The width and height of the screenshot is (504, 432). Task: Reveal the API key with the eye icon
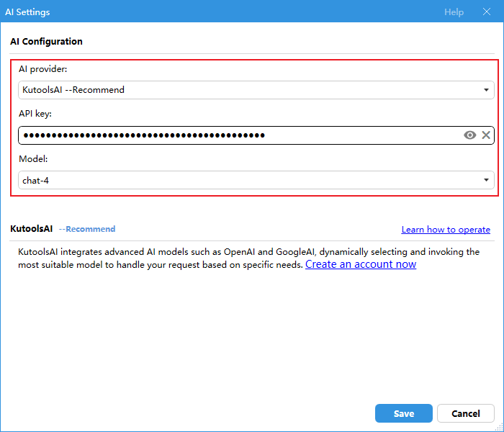point(469,135)
